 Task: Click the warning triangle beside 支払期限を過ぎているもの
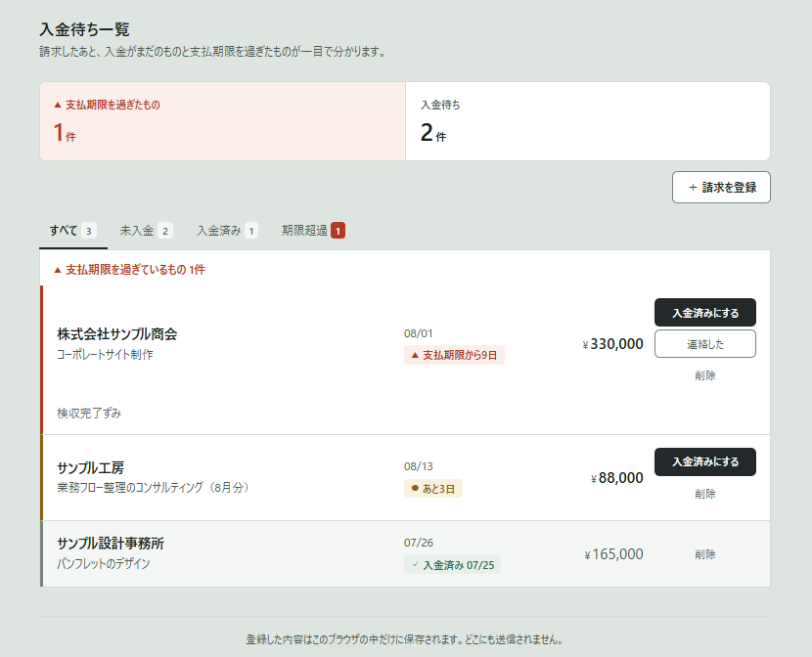[58, 270]
